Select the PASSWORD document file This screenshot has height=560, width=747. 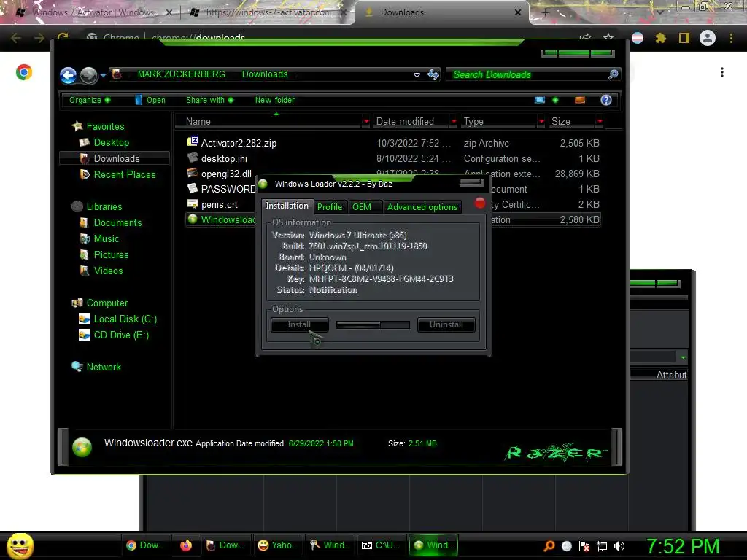pyautogui.click(x=220, y=189)
